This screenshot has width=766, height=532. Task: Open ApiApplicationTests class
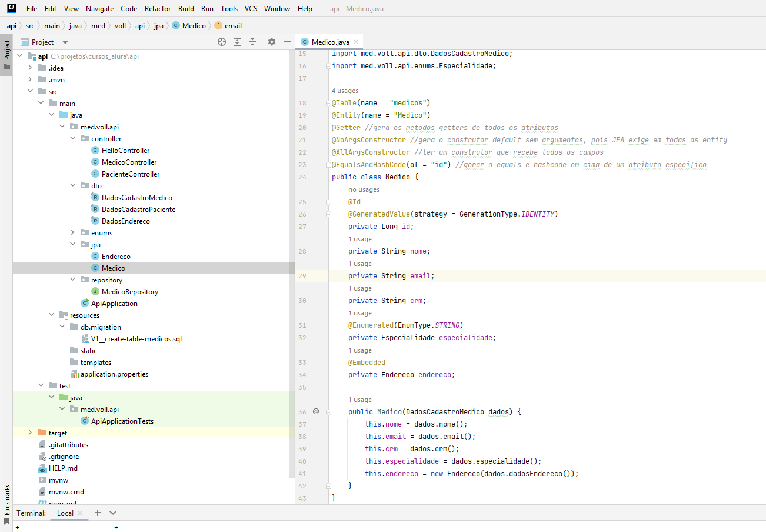click(122, 421)
